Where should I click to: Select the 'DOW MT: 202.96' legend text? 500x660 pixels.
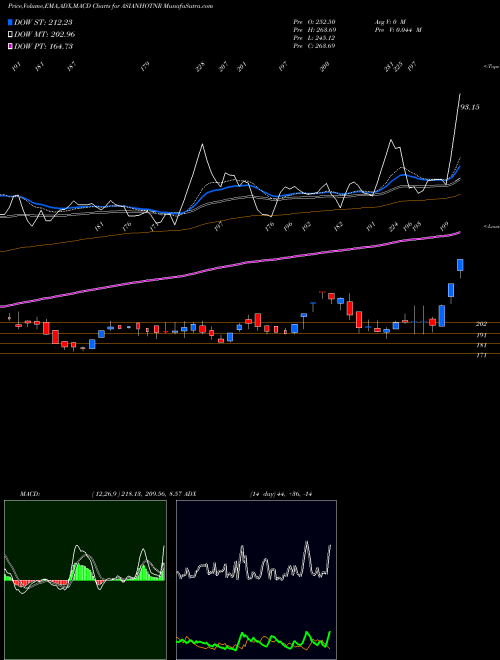pyautogui.click(x=45, y=34)
